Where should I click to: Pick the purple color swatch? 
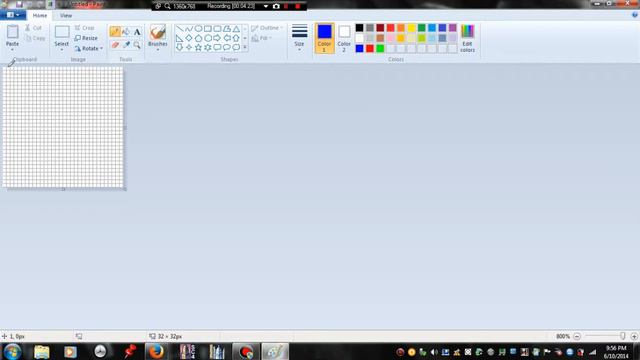453,28
